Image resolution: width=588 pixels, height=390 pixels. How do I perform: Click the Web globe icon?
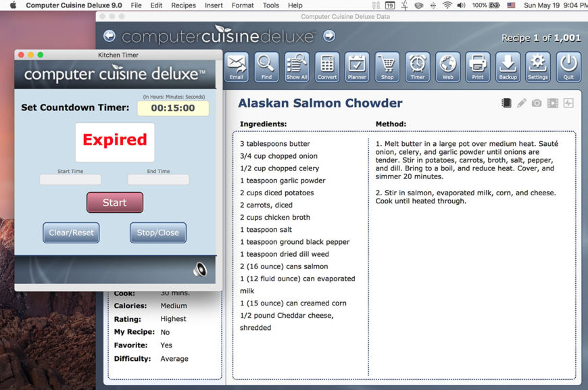click(x=447, y=67)
